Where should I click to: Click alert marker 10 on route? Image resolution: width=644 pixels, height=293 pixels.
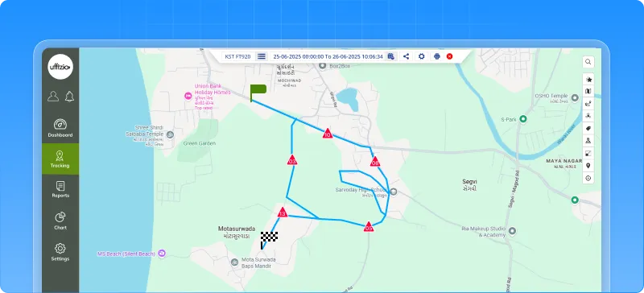(x=328, y=134)
